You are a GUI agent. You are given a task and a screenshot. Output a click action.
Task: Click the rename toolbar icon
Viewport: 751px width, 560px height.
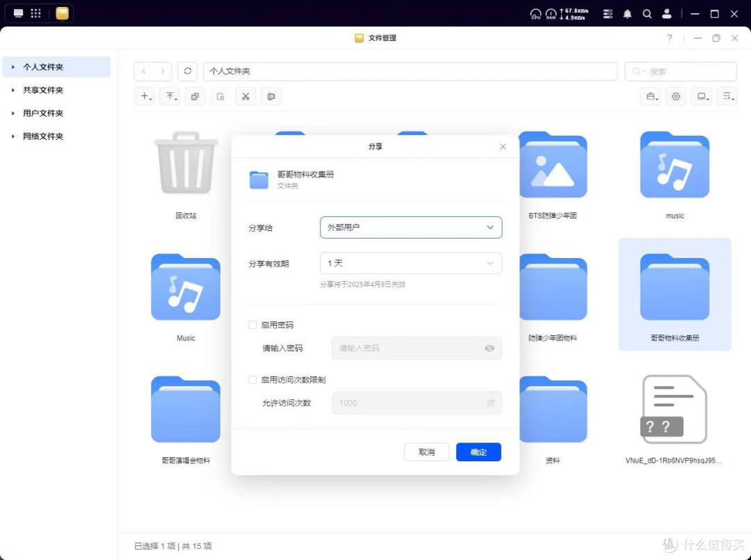point(271,96)
